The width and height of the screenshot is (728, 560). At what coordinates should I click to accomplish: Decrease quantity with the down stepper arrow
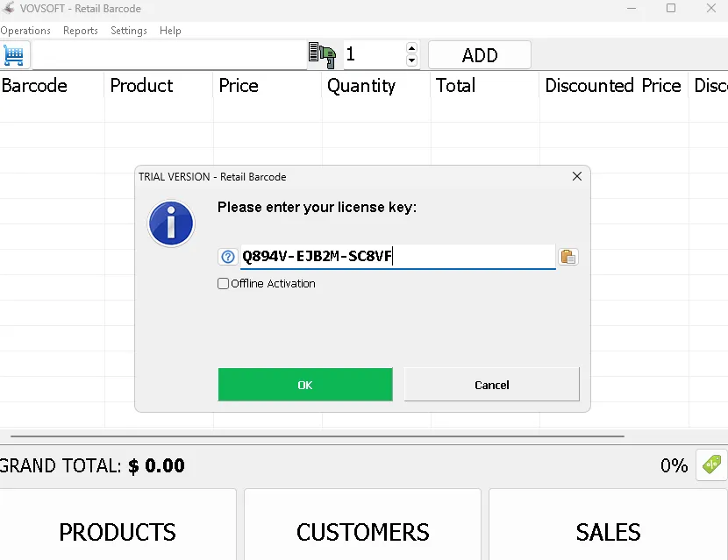tap(411, 60)
